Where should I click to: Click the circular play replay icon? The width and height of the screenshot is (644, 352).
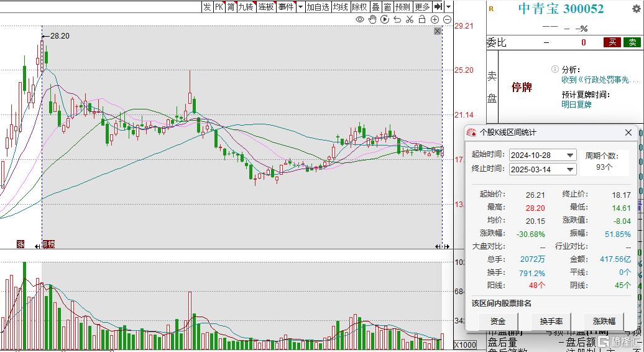[x=385, y=19]
